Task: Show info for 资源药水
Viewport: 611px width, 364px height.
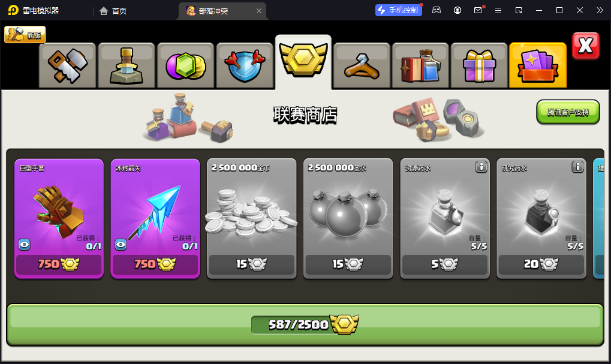Action: (x=481, y=167)
